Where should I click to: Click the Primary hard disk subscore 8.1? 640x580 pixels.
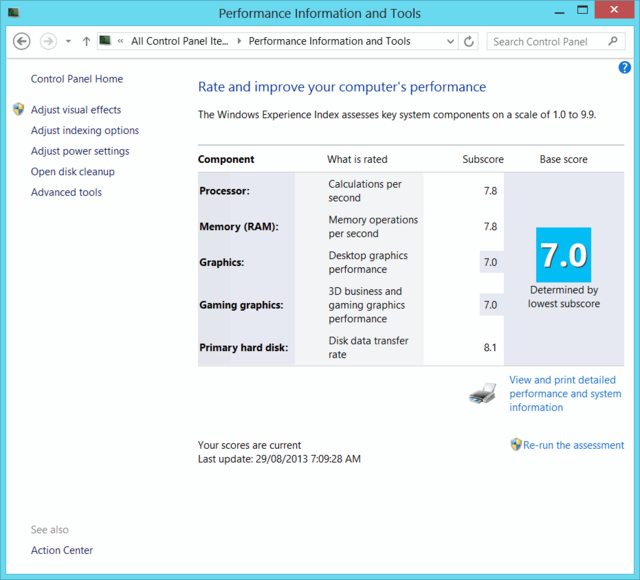(490, 348)
